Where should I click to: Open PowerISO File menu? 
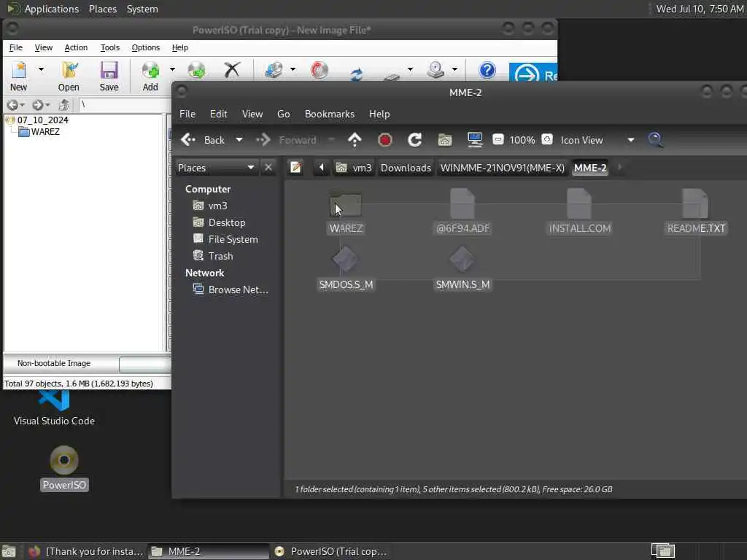point(16,47)
